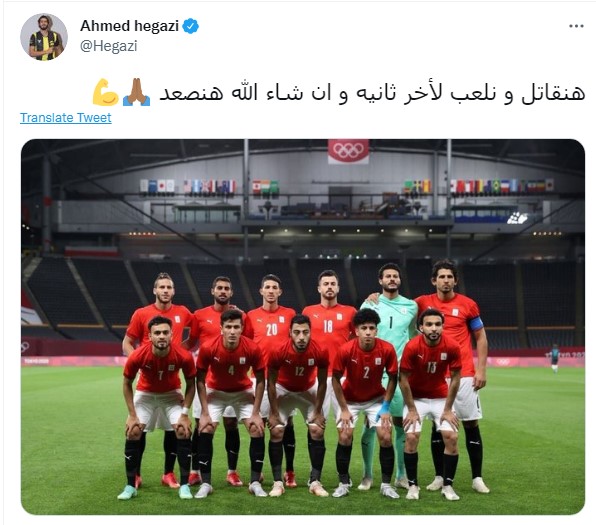Click the Arabic tweet text
The height and width of the screenshot is (525, 596).
(372, 93)
